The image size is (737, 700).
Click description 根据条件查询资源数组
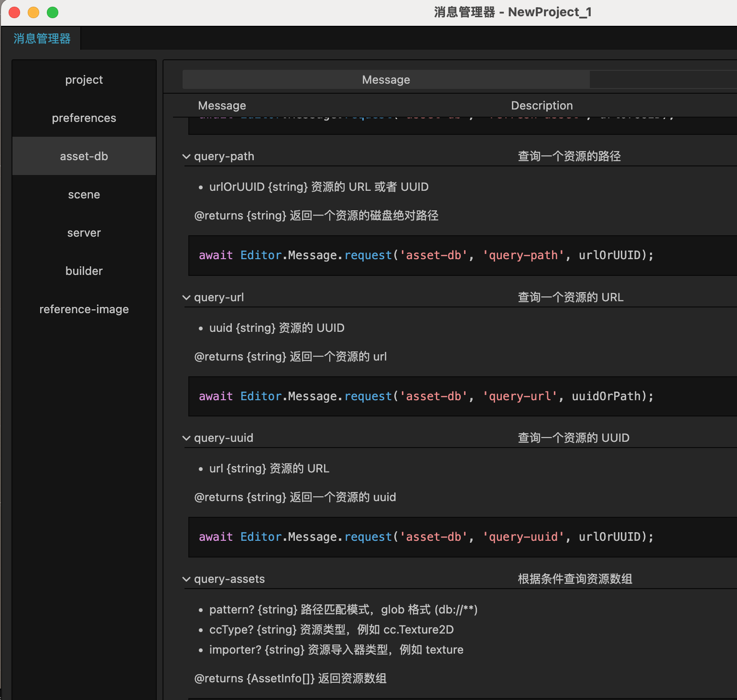[x=575, y=579]
